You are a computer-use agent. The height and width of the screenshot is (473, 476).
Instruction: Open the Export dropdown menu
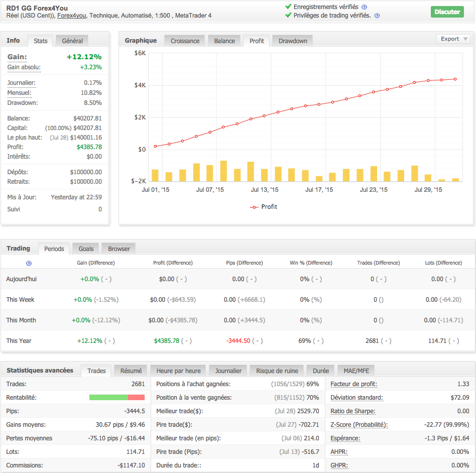(453, 39)
